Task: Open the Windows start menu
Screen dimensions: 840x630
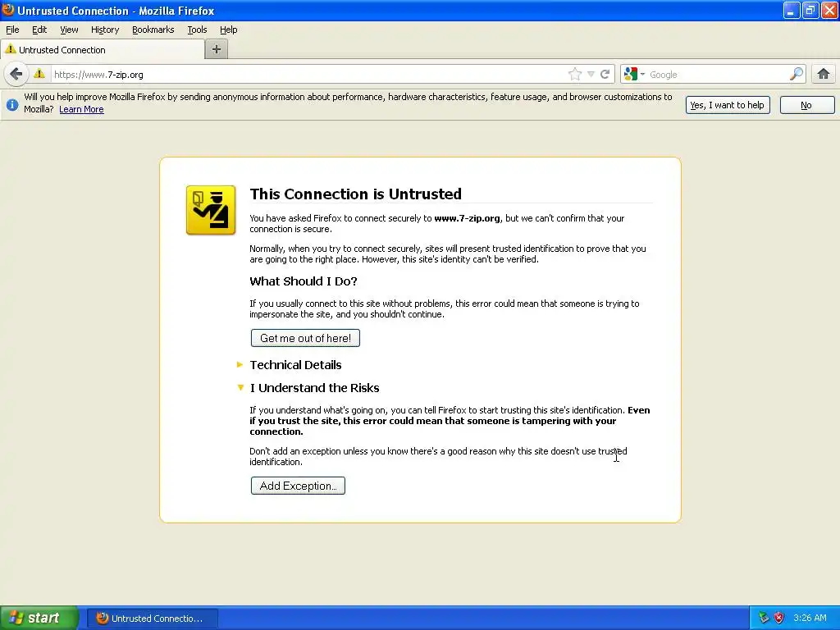Action: coord(39,618)
